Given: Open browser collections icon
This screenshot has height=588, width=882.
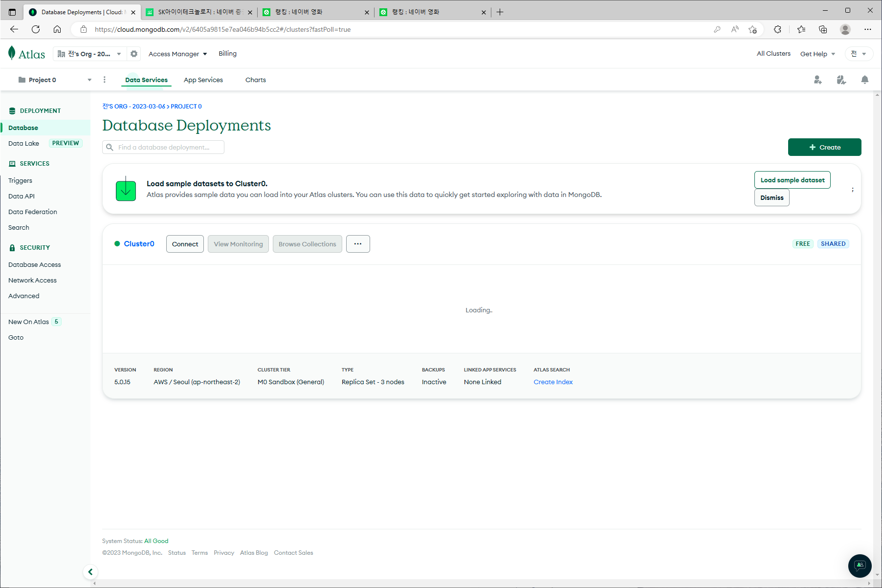Looking at the screenshot, I should coord(823,29).
